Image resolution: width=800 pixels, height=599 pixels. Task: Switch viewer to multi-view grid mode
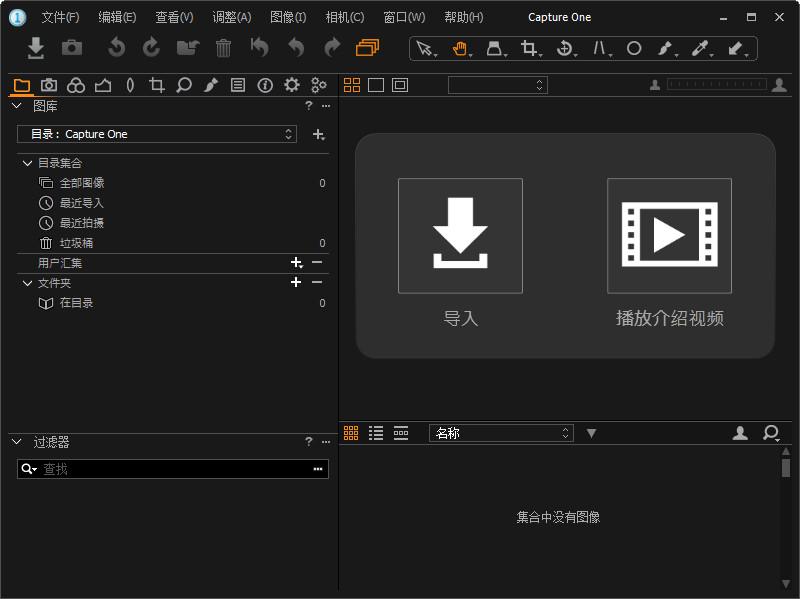[352, 85]
